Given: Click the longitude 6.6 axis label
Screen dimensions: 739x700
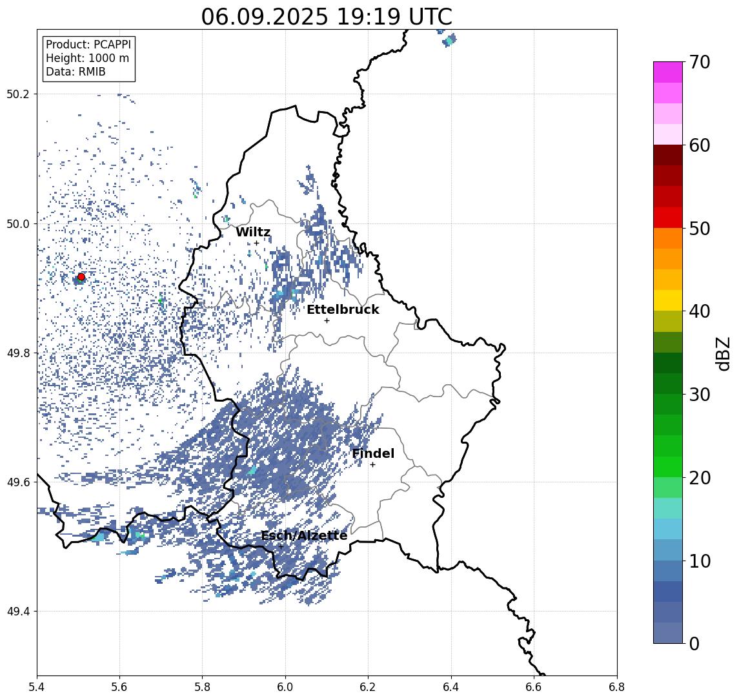Looking at the screenshot, I should (534, 686).
